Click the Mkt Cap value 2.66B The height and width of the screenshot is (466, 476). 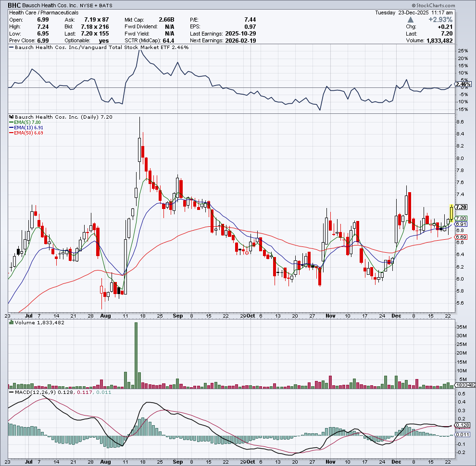[166, 20]
